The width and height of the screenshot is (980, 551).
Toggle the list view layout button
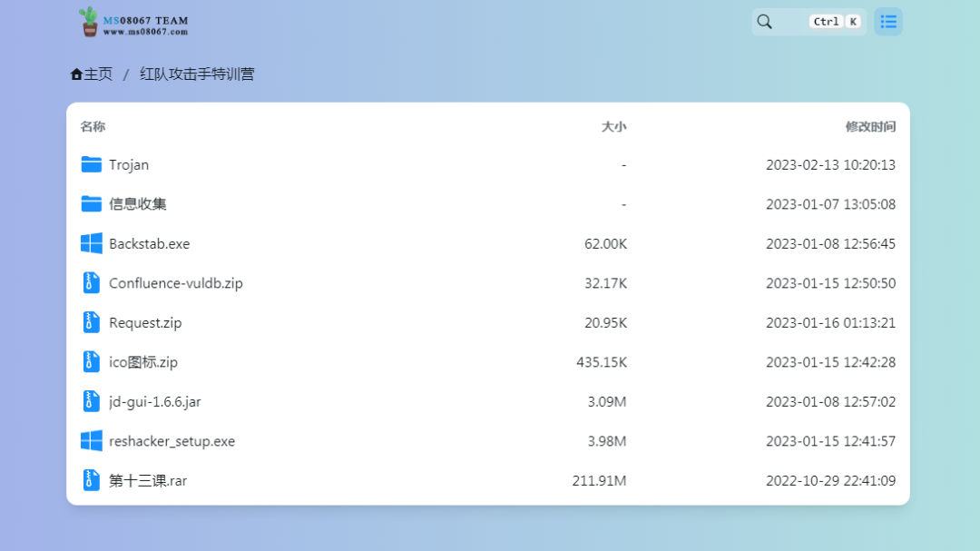(888, 22)
